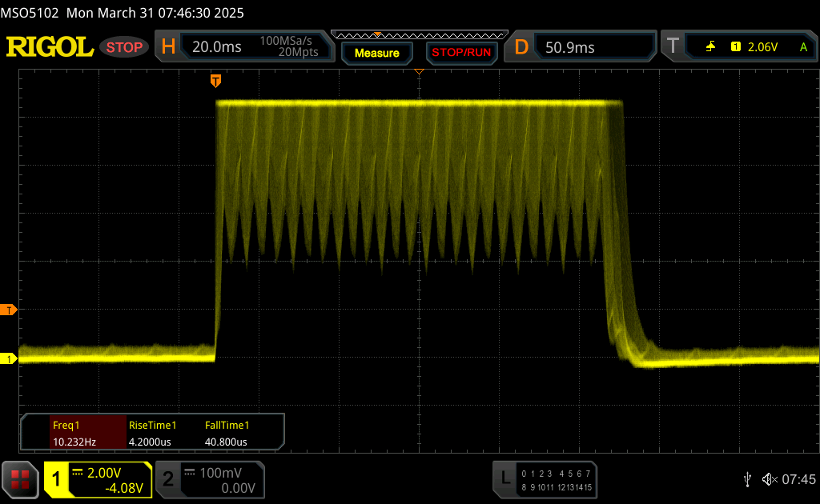Screen dimensions: 820x504
Task: Click channel 1 DC coupling icon
Action: [x=78, y=473]
